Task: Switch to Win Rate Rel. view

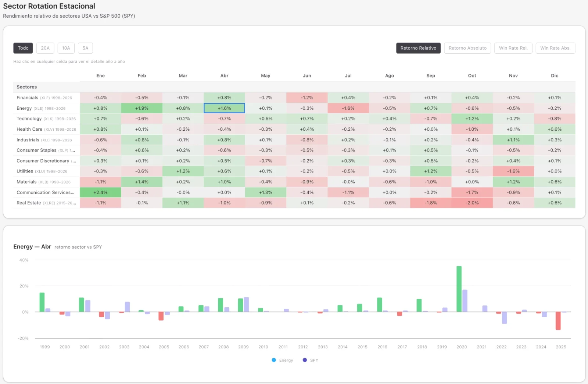Action: [513, 48]
